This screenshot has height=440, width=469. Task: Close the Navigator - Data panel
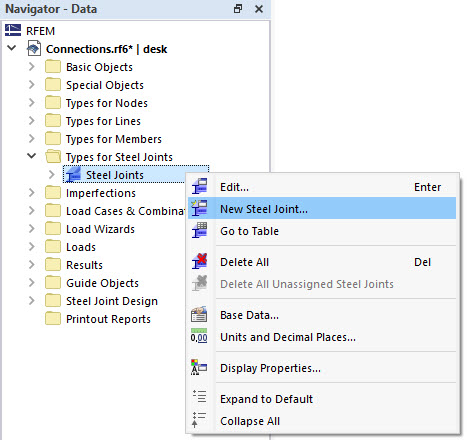point(259,9)
